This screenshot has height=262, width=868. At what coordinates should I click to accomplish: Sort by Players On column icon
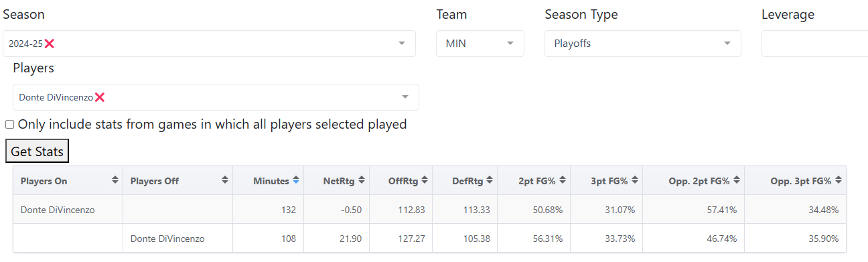115,181
